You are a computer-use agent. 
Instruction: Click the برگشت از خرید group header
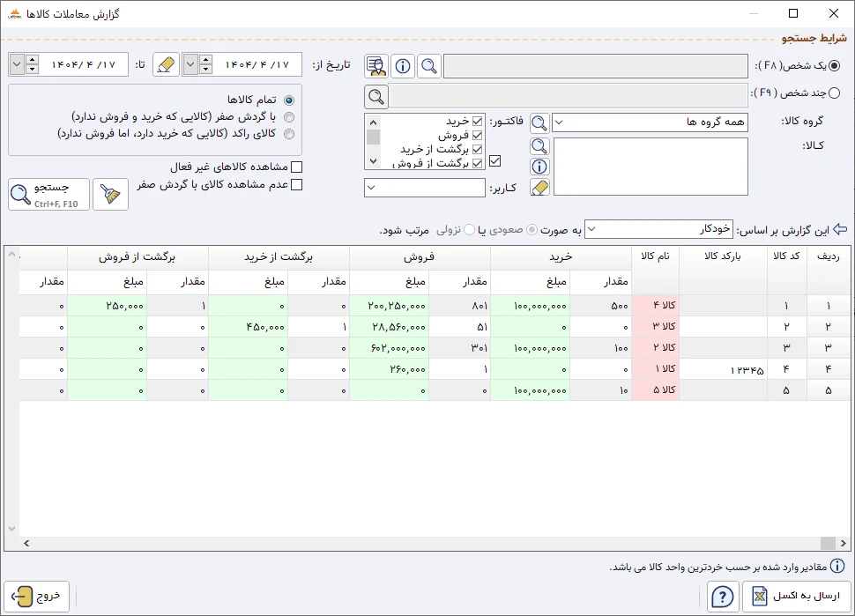coord(279,257)
